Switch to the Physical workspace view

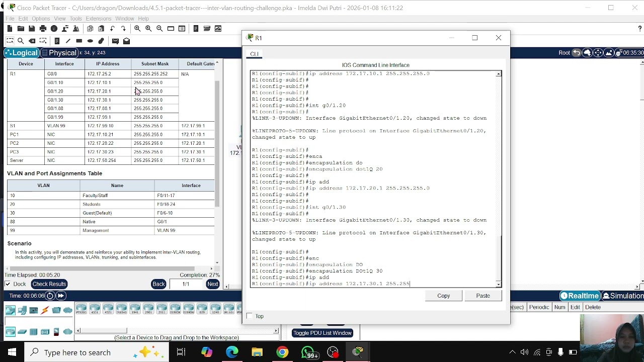(x=59, y=53)
